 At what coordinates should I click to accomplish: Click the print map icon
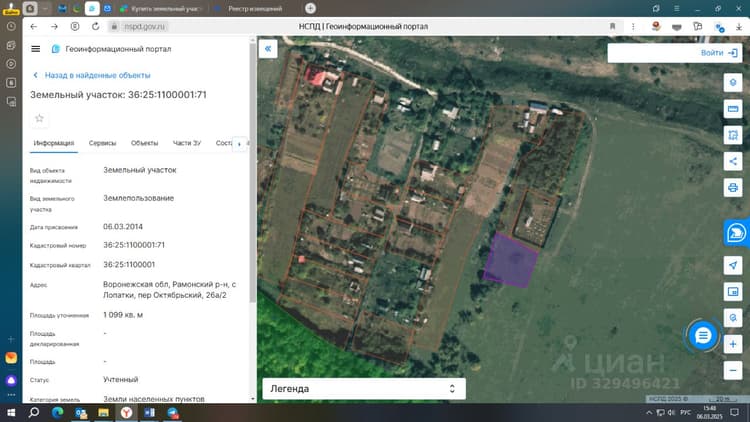coord(733,188)
